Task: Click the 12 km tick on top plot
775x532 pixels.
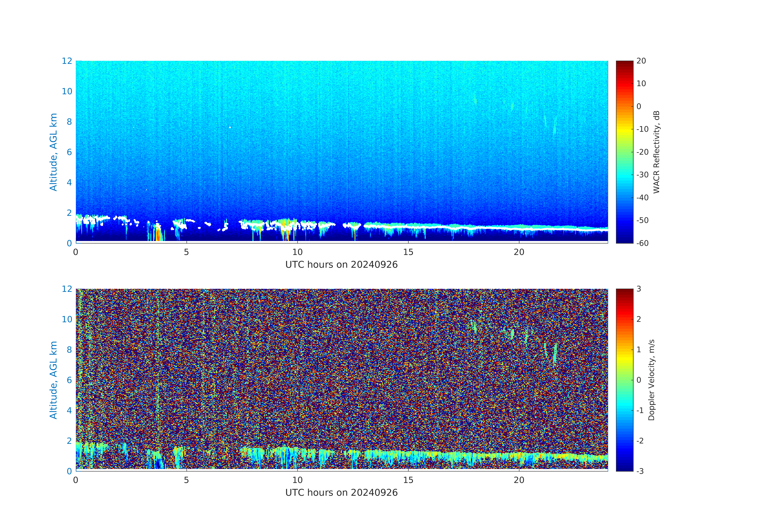Action: pos(67,61)
